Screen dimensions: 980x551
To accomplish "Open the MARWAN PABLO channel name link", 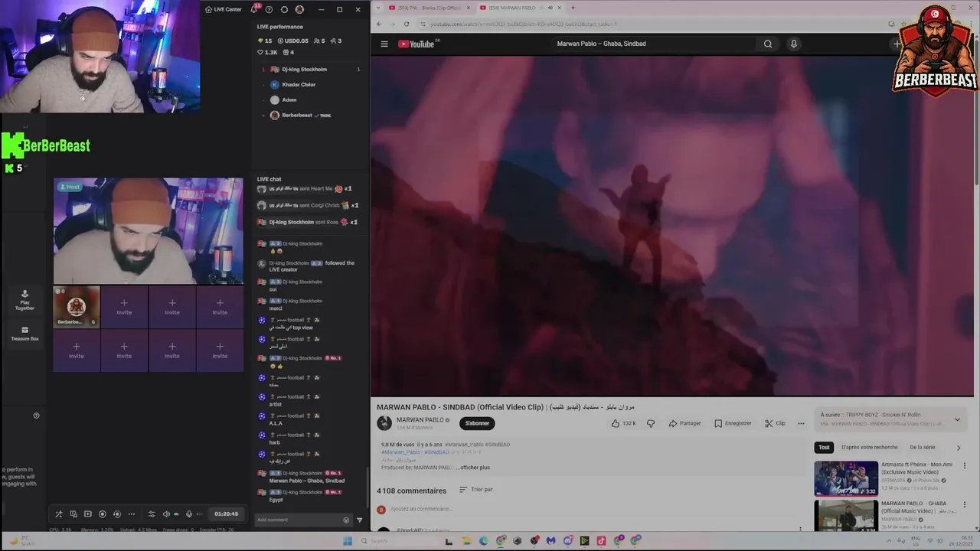I will click(420, 419).
